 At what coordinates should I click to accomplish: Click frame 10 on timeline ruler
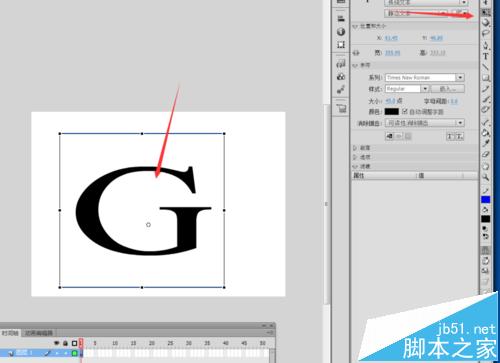coord(115,343)
